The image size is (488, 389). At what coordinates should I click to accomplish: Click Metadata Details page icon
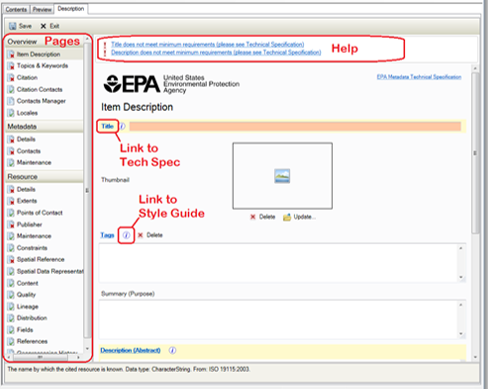click(11, 139)
